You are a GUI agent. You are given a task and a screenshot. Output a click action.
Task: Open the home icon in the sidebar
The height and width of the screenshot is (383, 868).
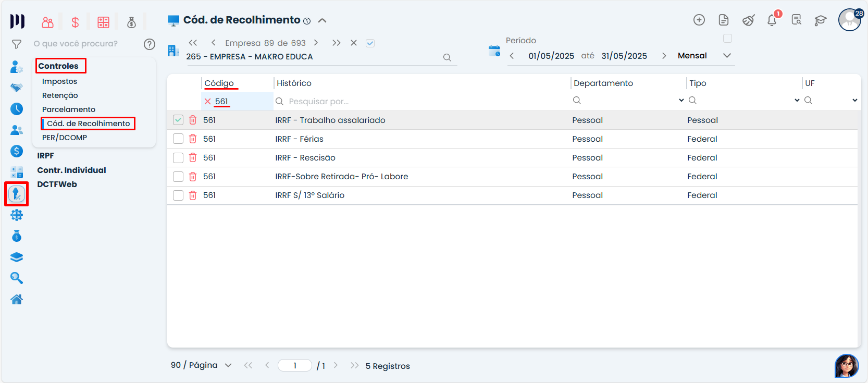[17, 300]
